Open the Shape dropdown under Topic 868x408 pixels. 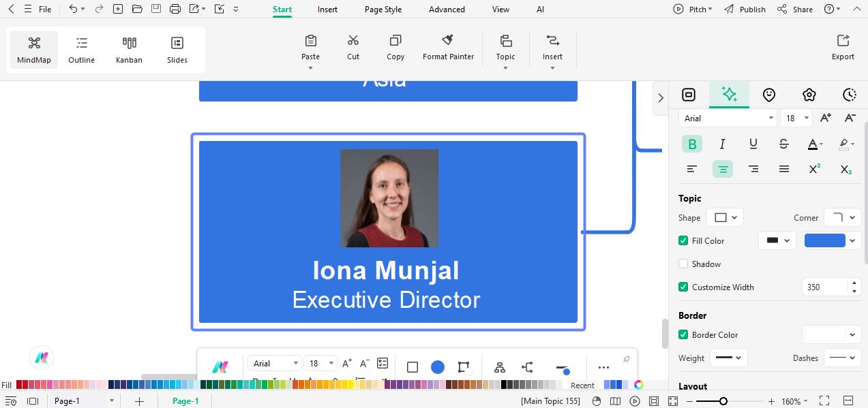click(x=725, y=218)
